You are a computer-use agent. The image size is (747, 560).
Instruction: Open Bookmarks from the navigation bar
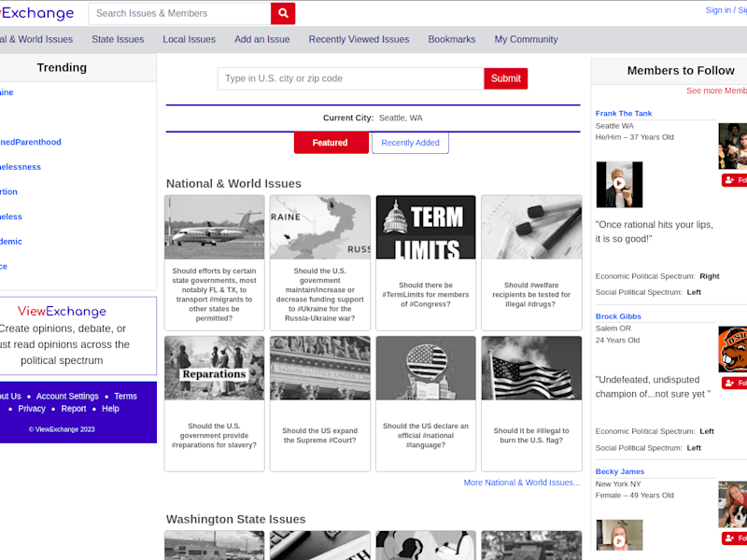(x=452, y=39)
